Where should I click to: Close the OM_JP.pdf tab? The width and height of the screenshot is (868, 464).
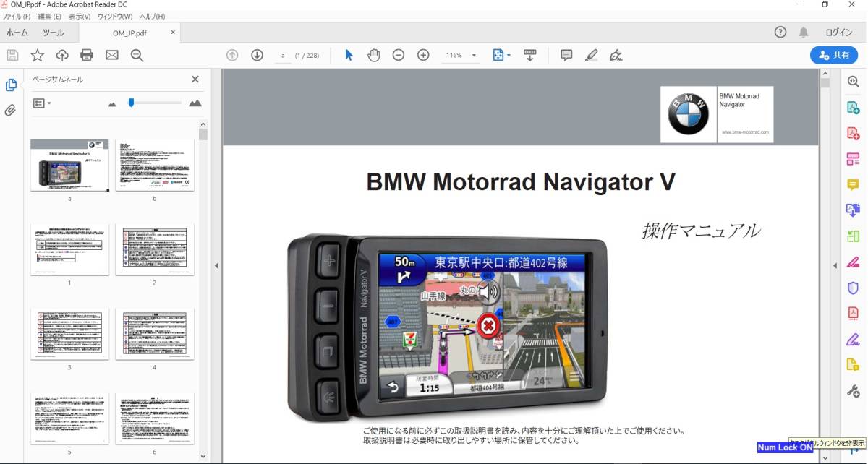click(x=173, y=33)
